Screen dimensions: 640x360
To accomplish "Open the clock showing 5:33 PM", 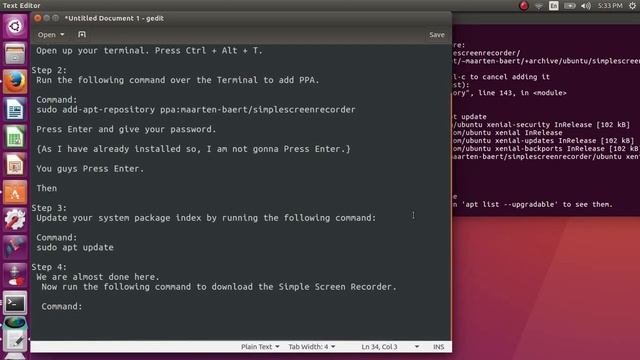I will [610, 6].
